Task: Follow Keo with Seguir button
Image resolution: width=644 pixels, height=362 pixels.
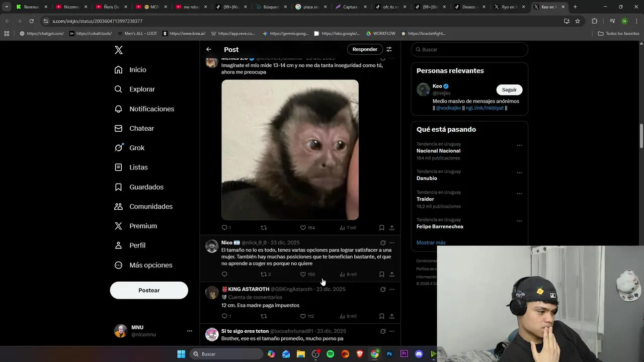Action: (x=509, y=89)
